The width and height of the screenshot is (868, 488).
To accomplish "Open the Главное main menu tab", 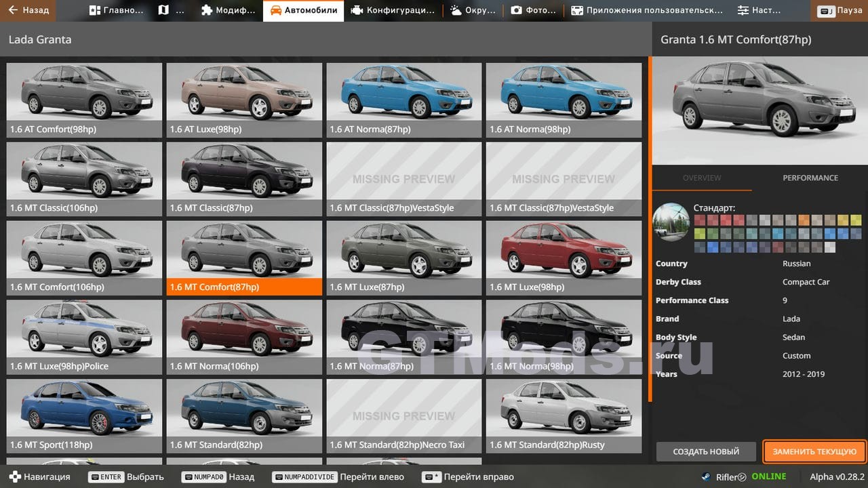I will tap(116, 10).
